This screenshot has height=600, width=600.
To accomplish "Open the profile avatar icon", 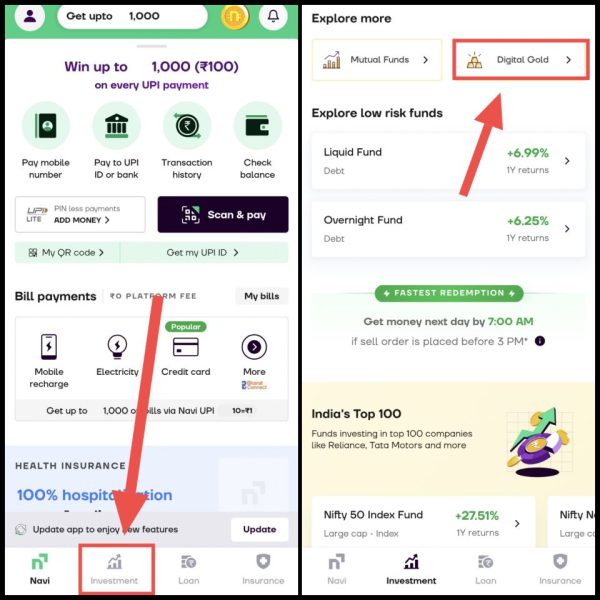I will click(29, 16).
